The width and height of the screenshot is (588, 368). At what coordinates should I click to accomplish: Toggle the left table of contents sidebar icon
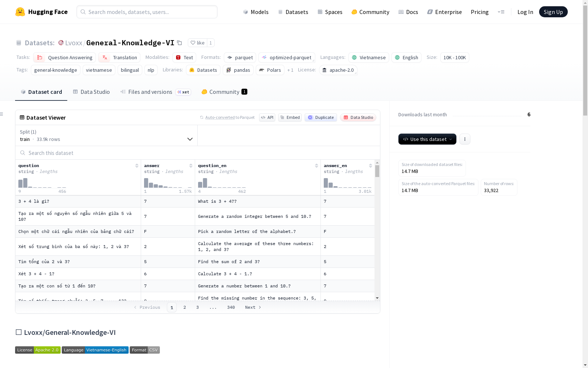[x=2, y=114]
